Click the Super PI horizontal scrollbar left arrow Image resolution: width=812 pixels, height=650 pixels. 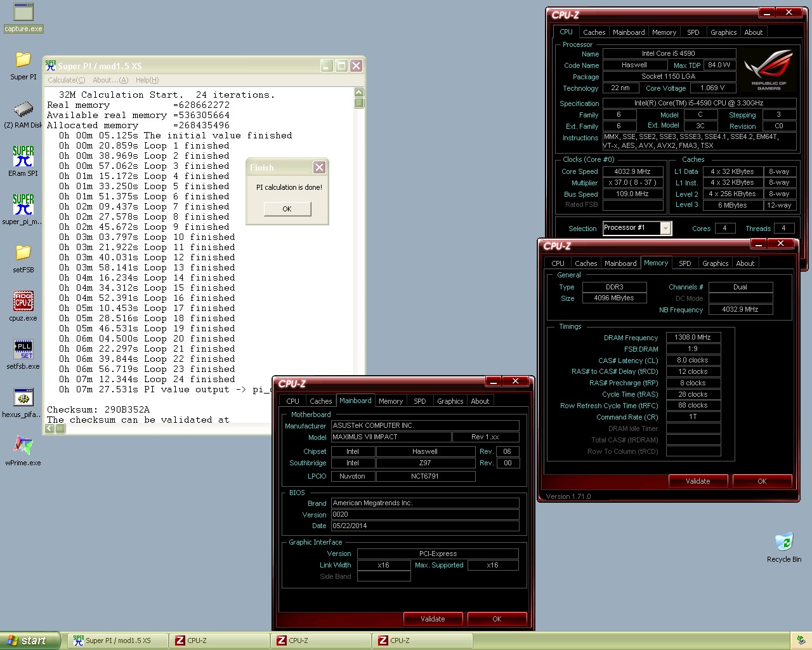pos(50,429)
